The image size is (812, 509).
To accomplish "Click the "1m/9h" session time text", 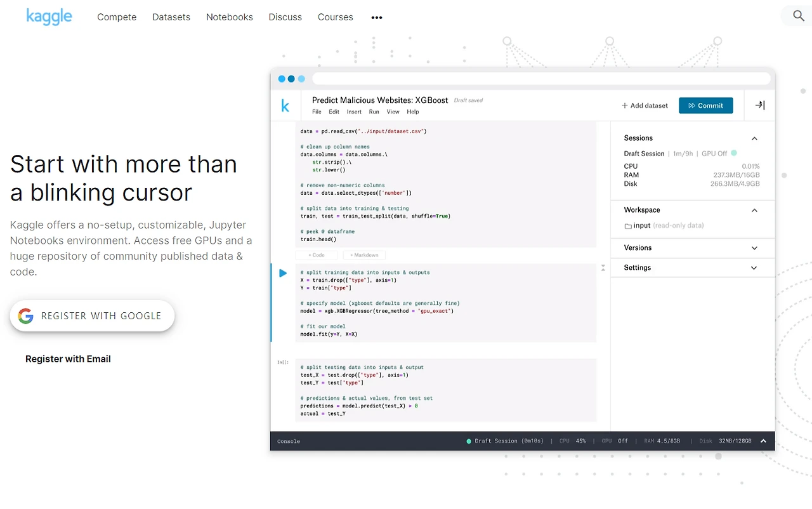I will [683, 154].
